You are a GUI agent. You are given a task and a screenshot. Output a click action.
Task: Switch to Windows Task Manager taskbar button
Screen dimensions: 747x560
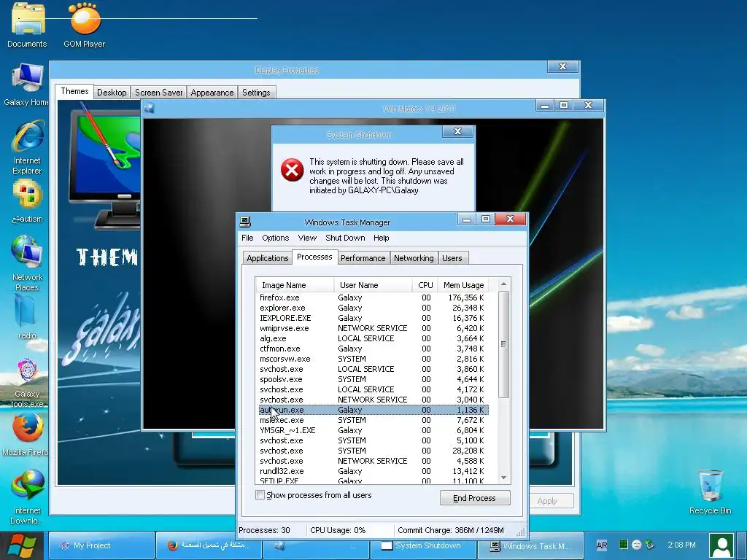point(531,545)
